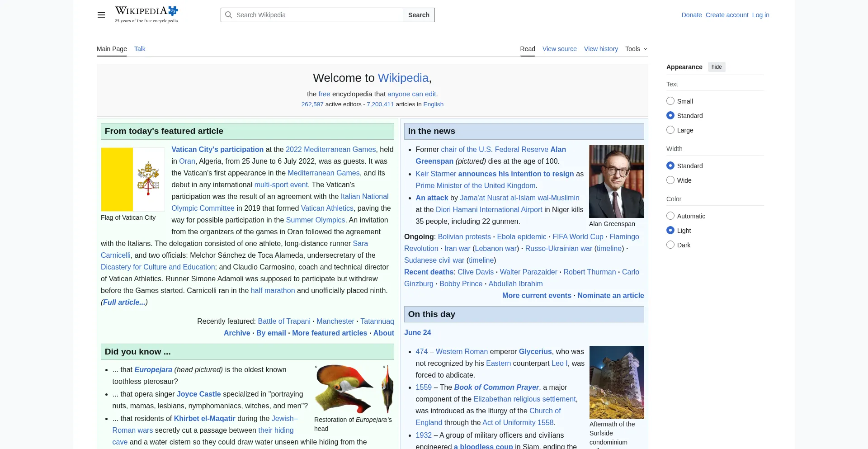Open the Vatican Athletics link
The image size is (868, 449).
pyautogui.click(x=327, y=208)
